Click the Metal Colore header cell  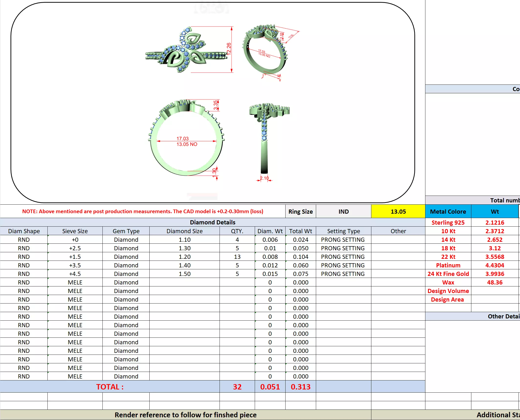tap(448, 211)
